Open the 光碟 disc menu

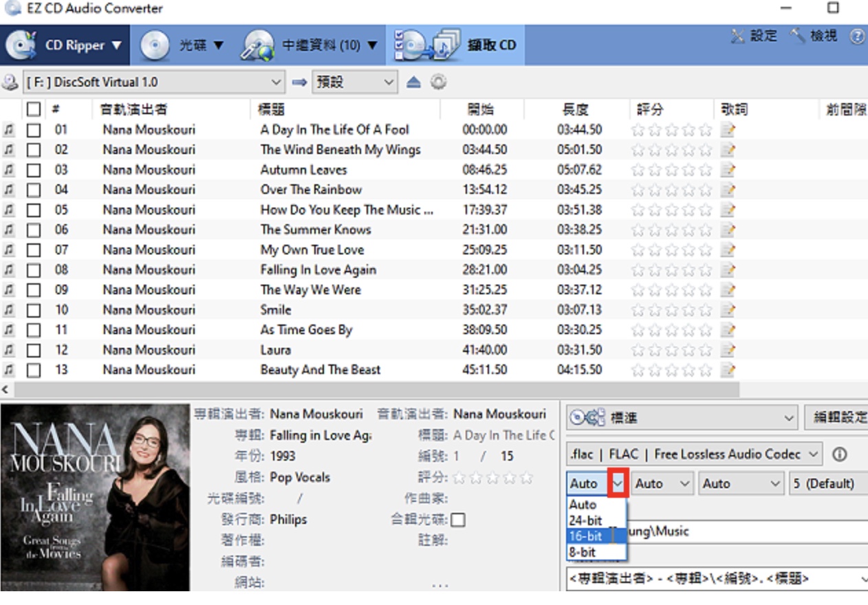183,45
